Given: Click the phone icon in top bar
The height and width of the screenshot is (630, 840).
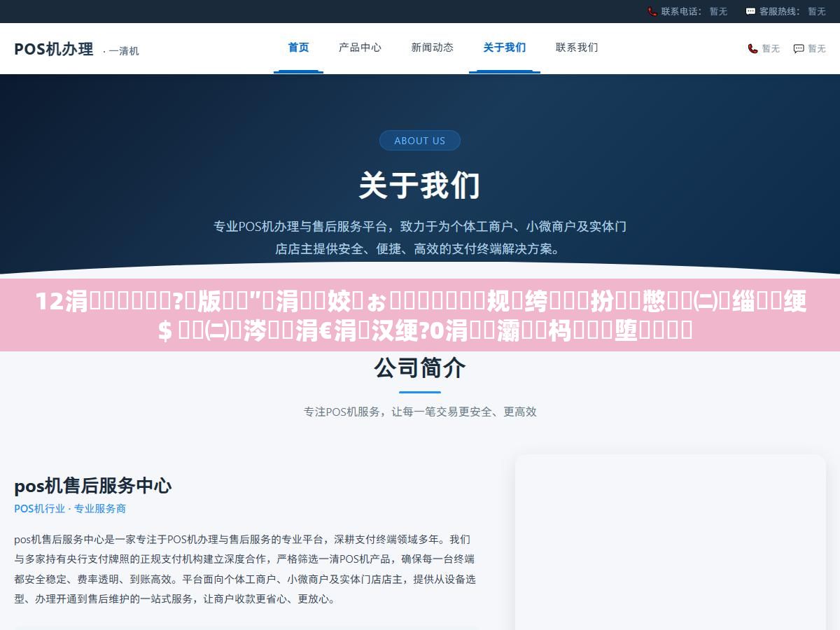Looking at the screenshot, I should [652, 11].
